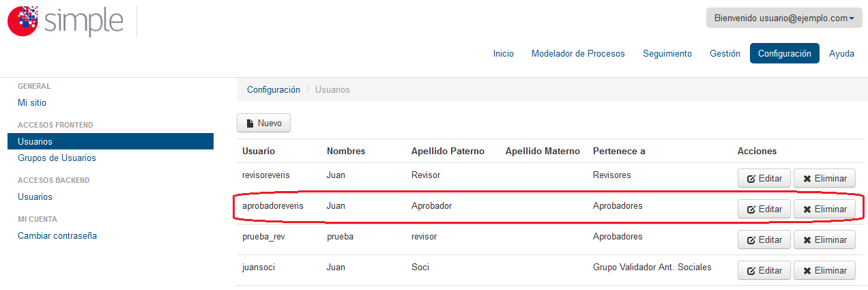The height and width of the screenshot is (290, 868).
Task: Click the edit icon for aprobadoreveris
Action: 751,209
